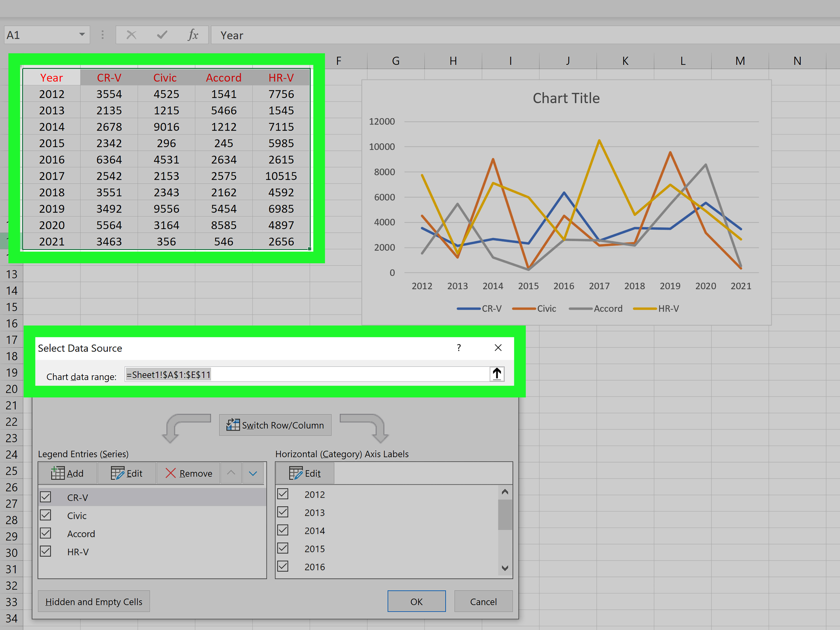Open the Name Box dropdown
This screenshot has width=840, height=630.
pyautogui.click(x=82, y=35)
